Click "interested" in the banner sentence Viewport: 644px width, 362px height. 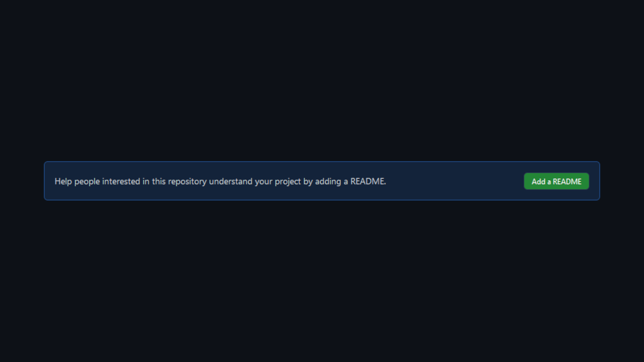(x=121, y=181)
